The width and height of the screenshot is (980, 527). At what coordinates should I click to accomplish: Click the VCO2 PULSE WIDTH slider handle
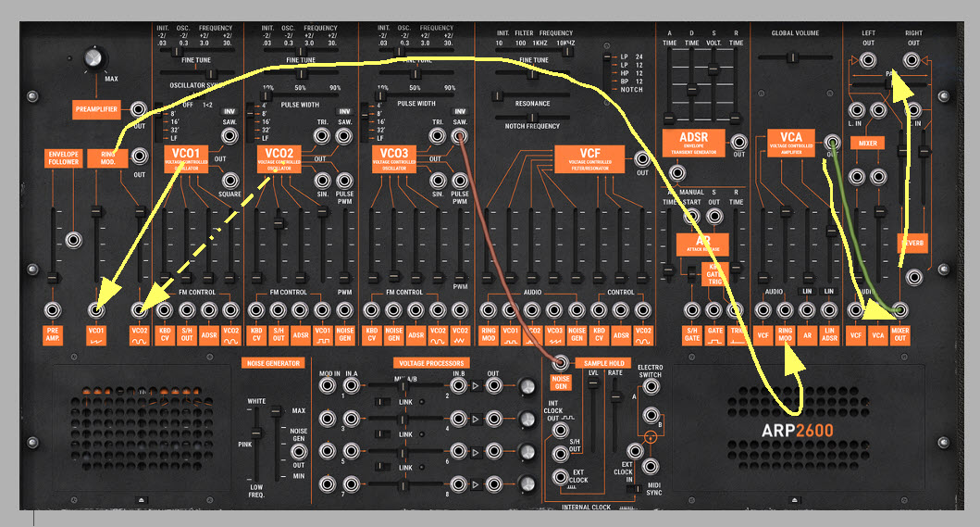click(267, 96)
